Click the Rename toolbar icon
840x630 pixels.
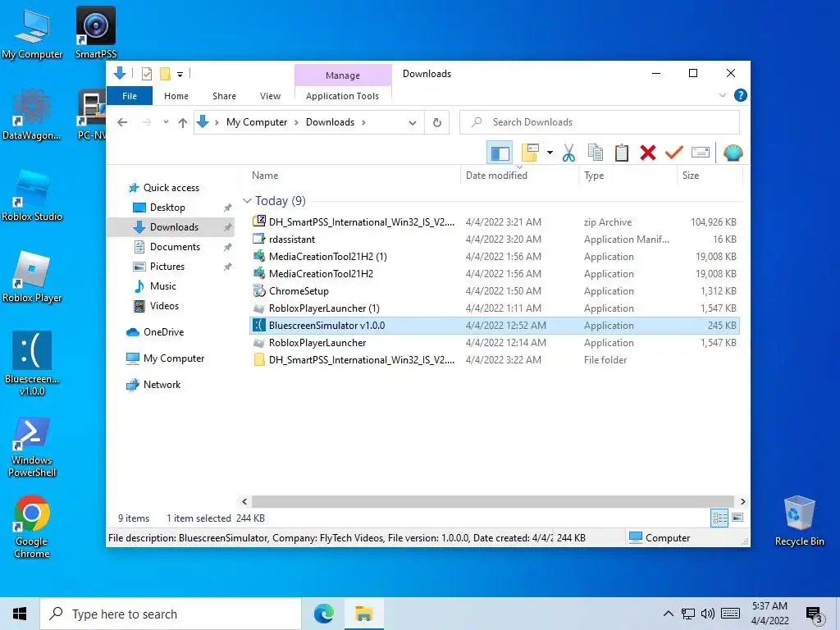coord(701,153)
